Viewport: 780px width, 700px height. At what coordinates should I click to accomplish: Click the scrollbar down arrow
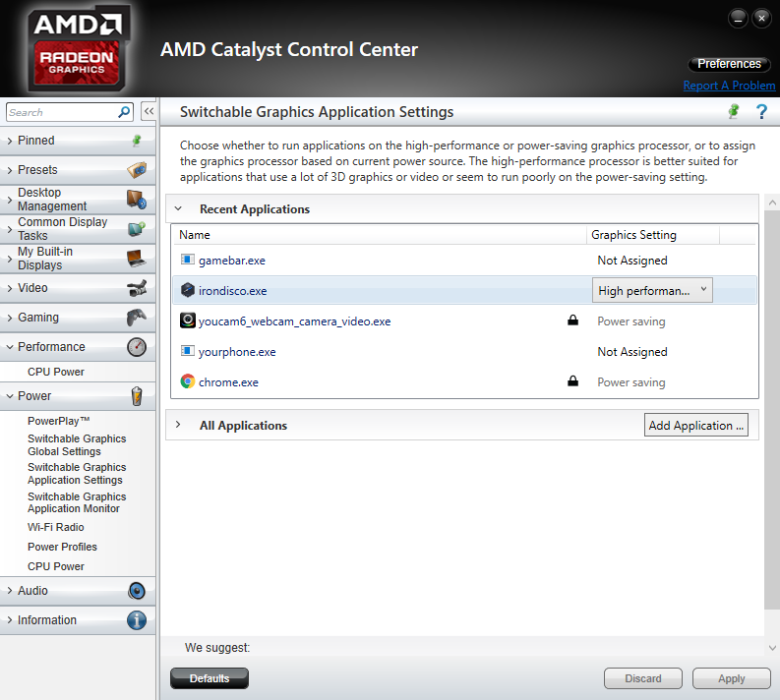pos(772,647)
